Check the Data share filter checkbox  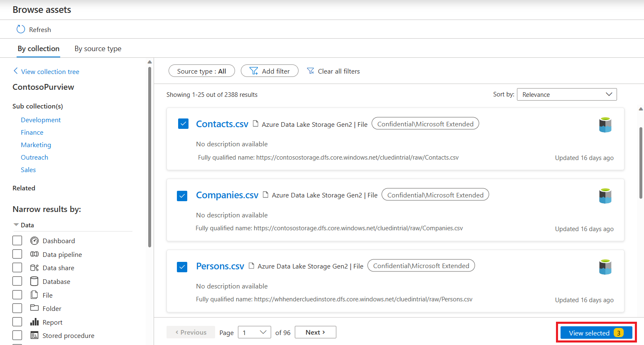pos(17,268)
